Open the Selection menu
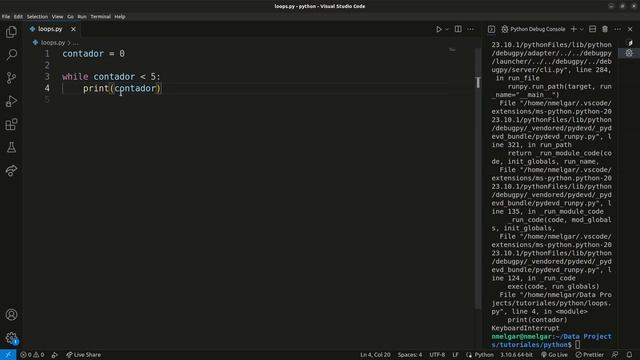This screenshot has height=360, width=640. (37, 17)
